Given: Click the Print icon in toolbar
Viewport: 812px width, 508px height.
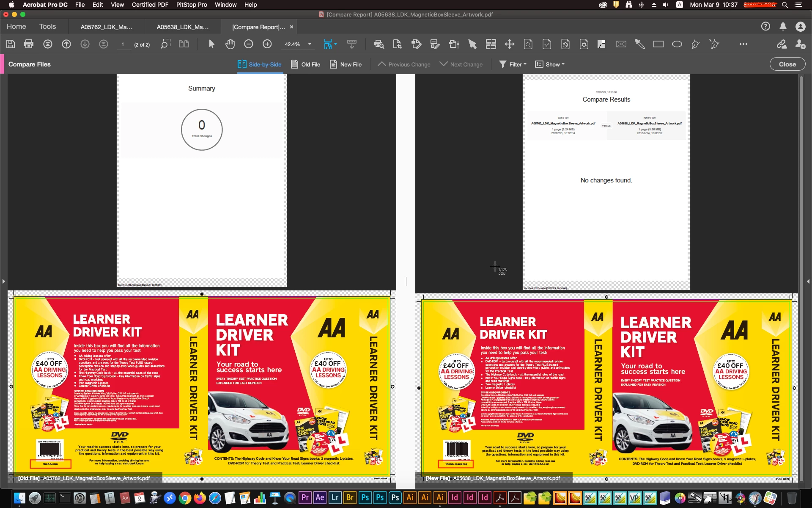Looking at the screenshot, I should (x=29, y=44).
